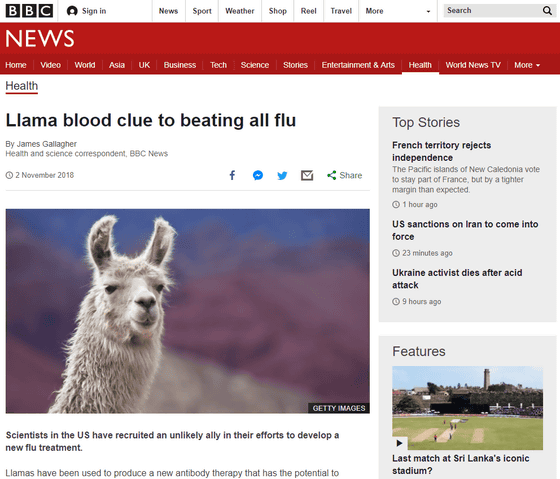
Task: Open the Science section tab
Action: coord(255,65)
